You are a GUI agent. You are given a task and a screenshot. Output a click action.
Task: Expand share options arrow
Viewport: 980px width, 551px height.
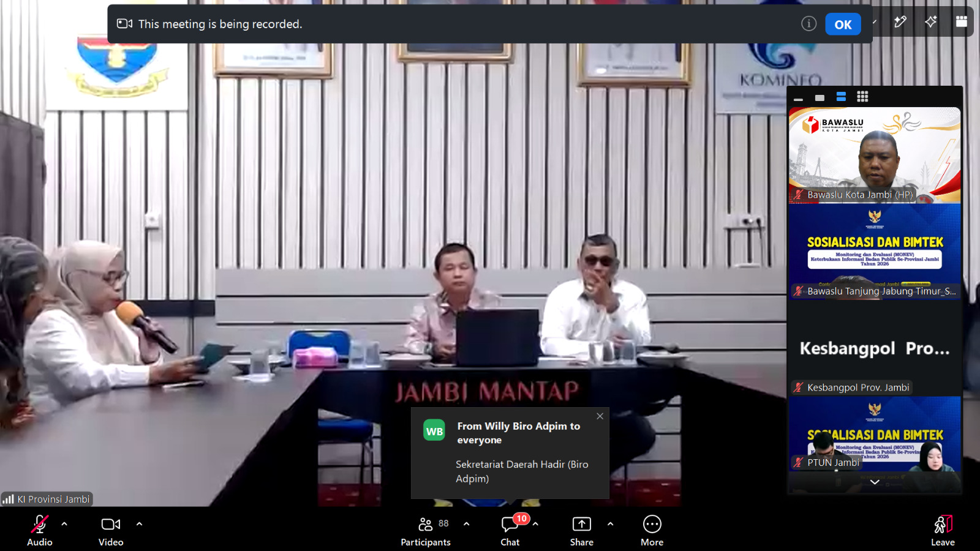tap(610, 524)
